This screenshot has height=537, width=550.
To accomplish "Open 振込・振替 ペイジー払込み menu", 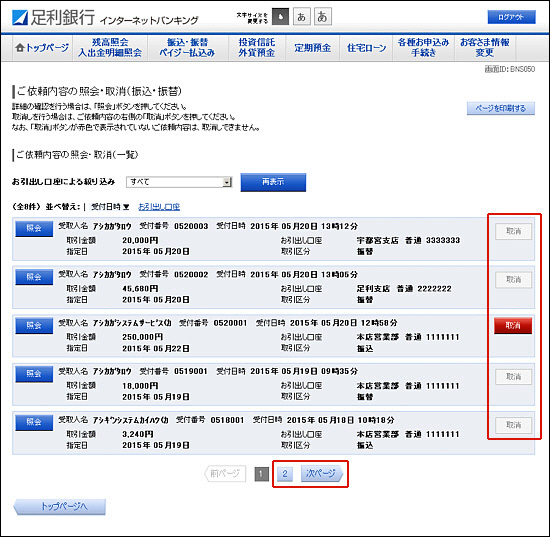I will (x=187, y=47).
